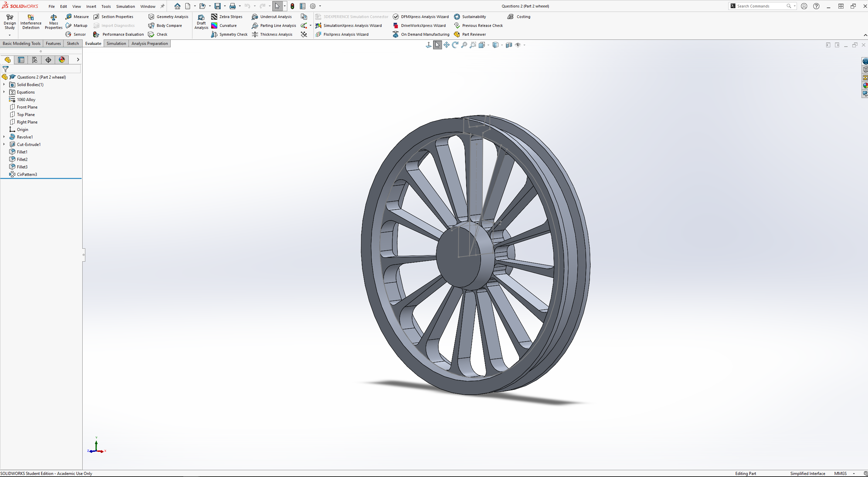Open Geometry Analysis
The image size is (868, 477).
point(168,17)
